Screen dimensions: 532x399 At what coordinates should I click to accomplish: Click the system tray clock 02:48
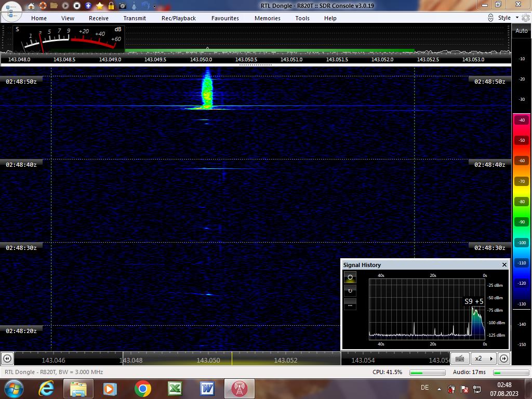504,385
